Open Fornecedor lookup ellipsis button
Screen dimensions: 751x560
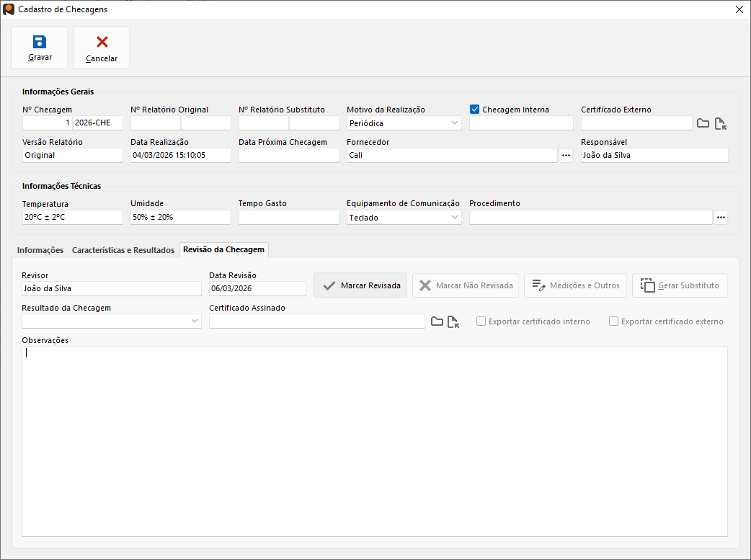pyautogui.click(x=566, y=155)
